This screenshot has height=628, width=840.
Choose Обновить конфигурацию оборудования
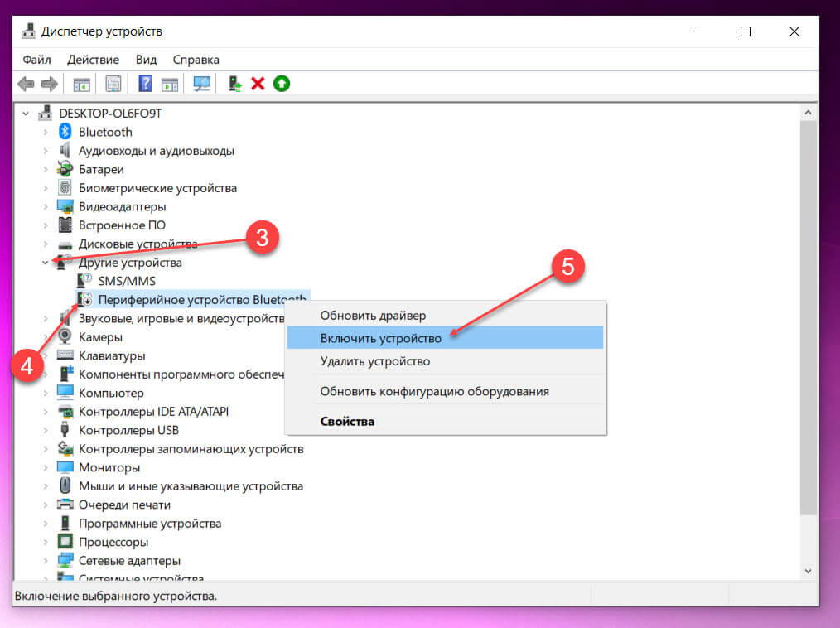point(445,391)
